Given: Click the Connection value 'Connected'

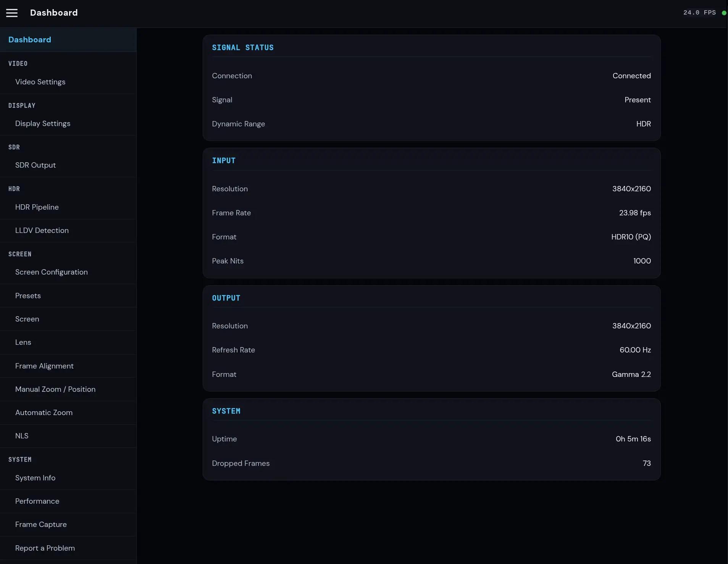Looking at the screenshot, I should coord(631,76).
